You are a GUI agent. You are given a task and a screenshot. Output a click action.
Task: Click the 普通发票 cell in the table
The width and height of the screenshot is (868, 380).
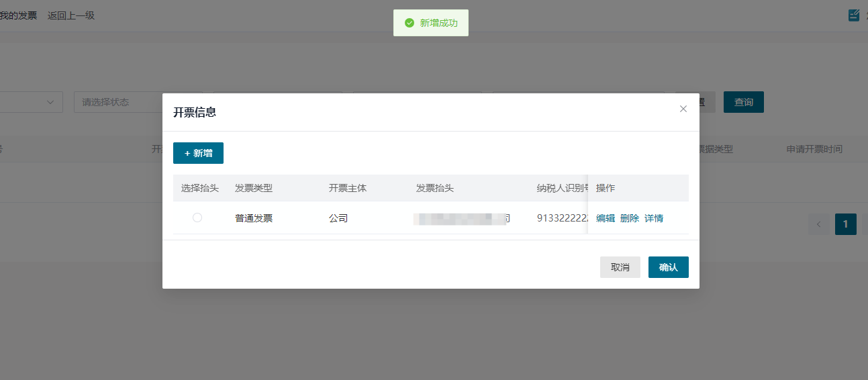pos(254,218)
